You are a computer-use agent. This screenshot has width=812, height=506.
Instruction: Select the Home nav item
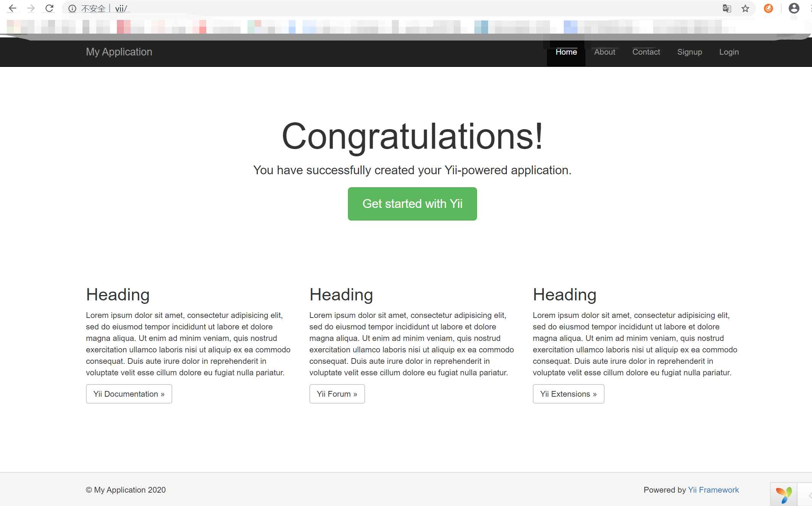[x=566, y=52]
